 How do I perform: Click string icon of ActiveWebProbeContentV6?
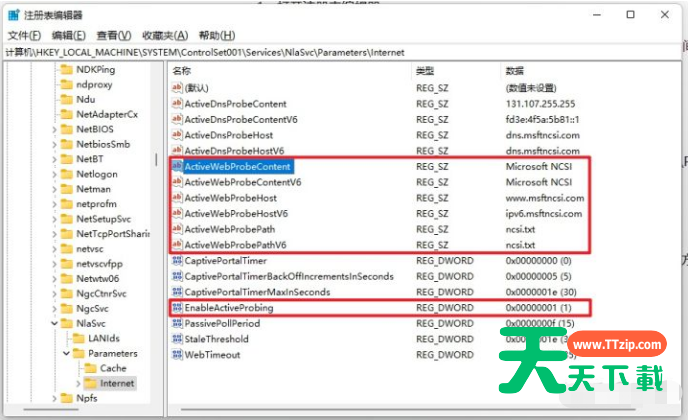(177, 182)
